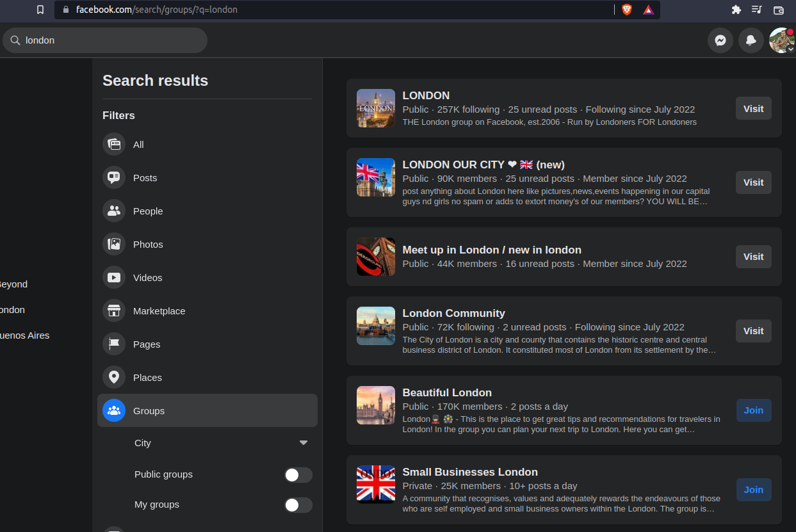Visit Meet up in London group
Viewport: 796px width, 532px height.
754,257
